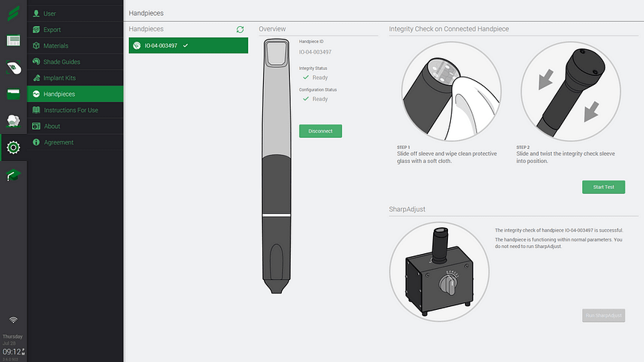This screenshot has width=644, height=362.
Task: Click the green logo at top of sidebar
Action: (x=13, y=13)
